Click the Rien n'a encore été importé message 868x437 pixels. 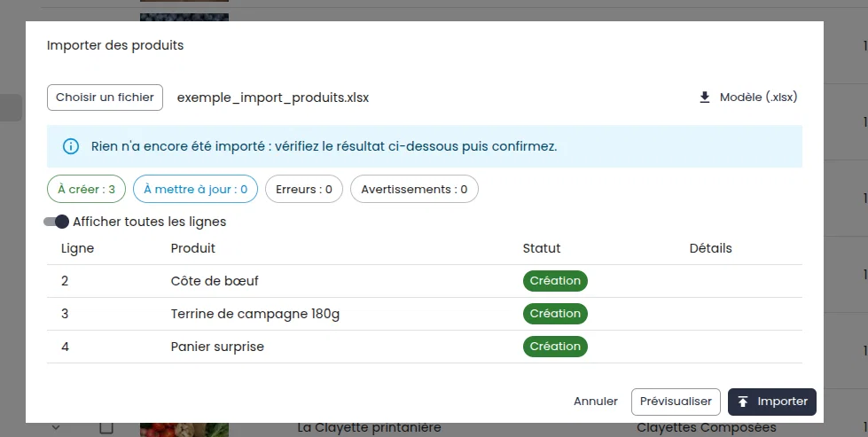point(324,146)
